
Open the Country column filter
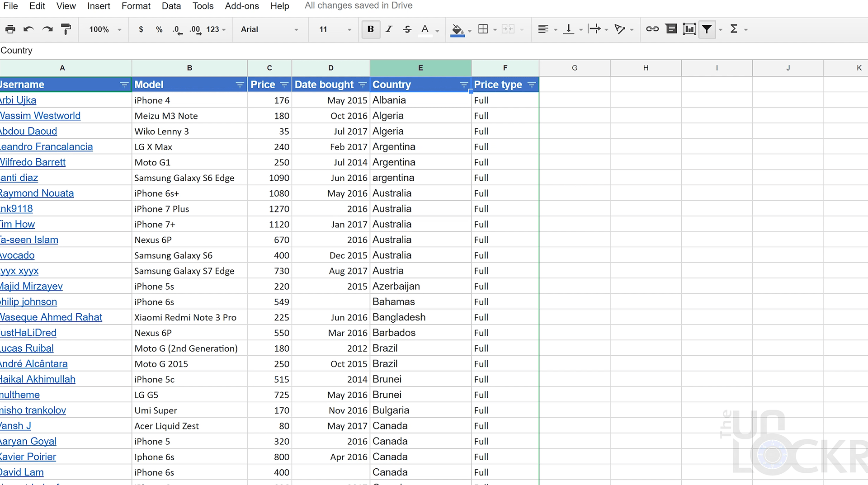pyautogui.click(x=464, y=85)
